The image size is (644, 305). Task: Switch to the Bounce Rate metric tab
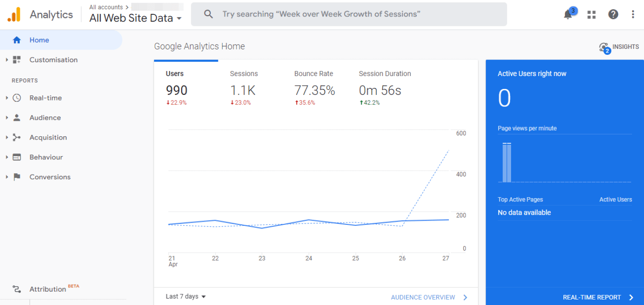point(313,83)
